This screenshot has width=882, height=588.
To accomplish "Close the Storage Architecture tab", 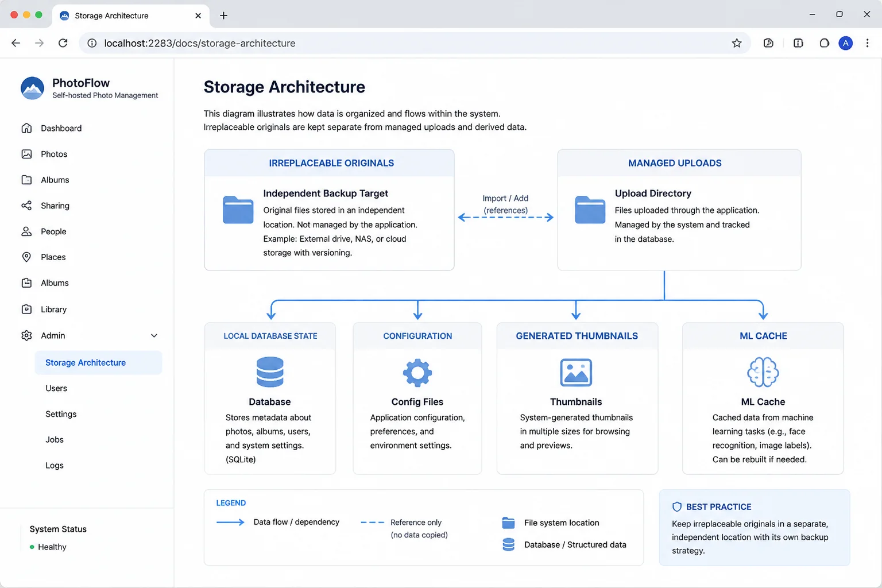I will click(198, 16).
